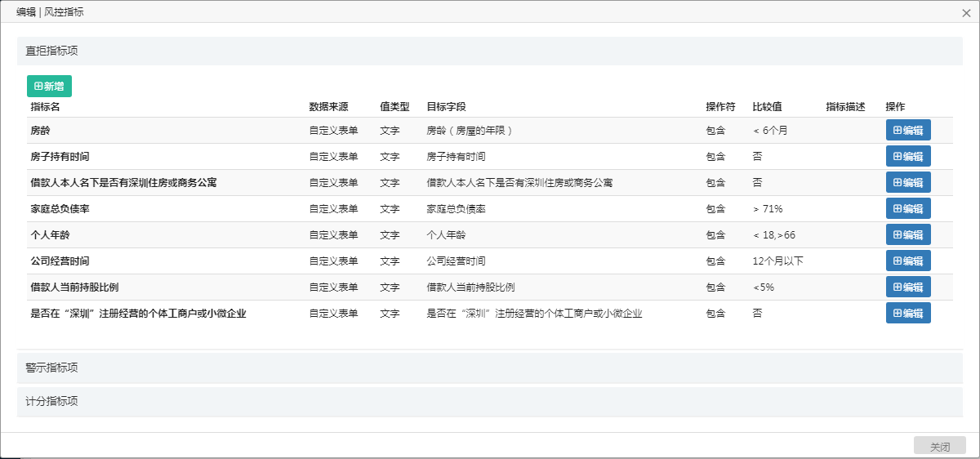Expand the 计分指标项 section
Image resolution: width=980 pixels, height=459 pixels.
52,402
